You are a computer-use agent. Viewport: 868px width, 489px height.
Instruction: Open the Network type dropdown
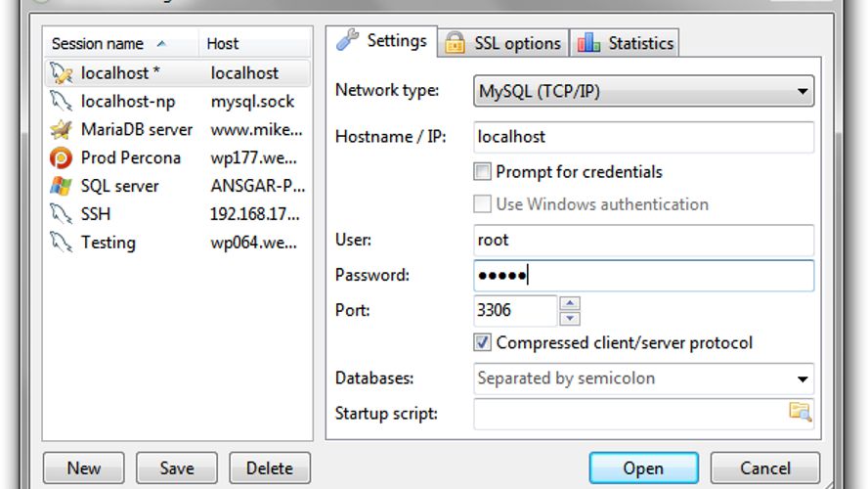(x=643, y=91)
